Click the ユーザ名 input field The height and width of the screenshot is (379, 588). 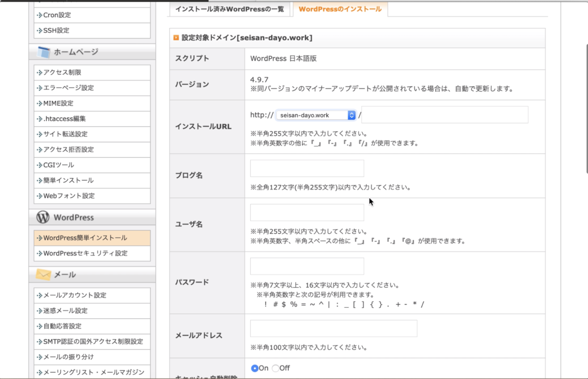[307, 212]
